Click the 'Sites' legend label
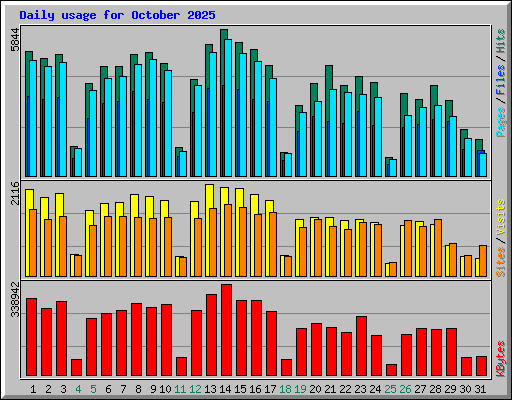This screenshot has width=512, height=400. click(500, 262)
